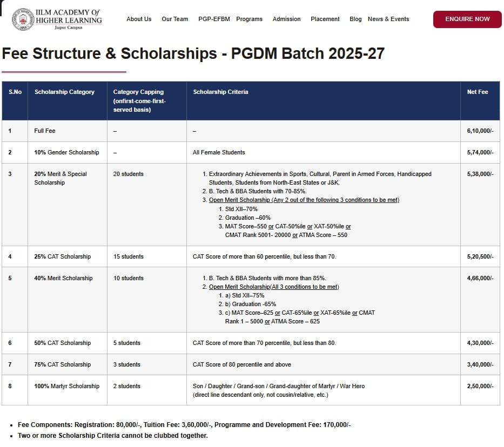Open the About Us menu
Image resolution: width=504 pixels, height=447 pixels.
139,19
